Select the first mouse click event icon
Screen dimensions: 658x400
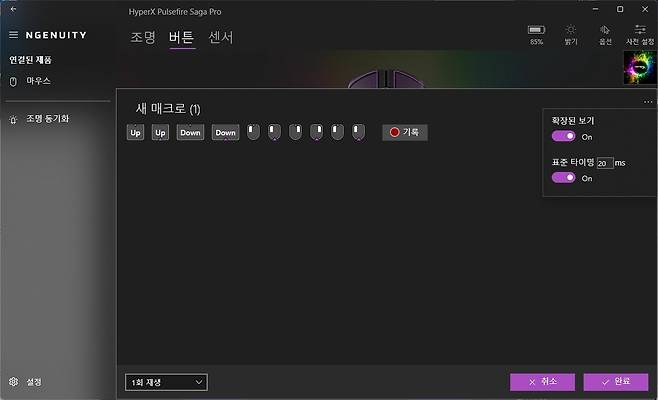(253, 132)
